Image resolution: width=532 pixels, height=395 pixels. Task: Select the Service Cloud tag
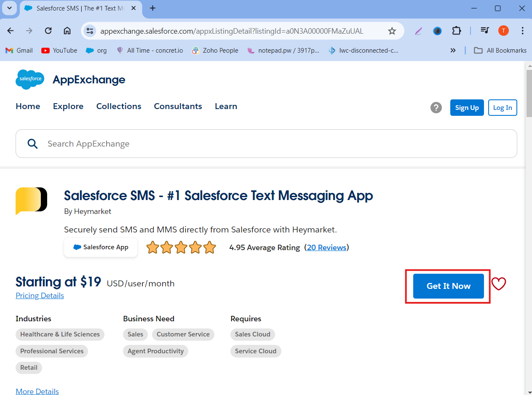(256, 351)
